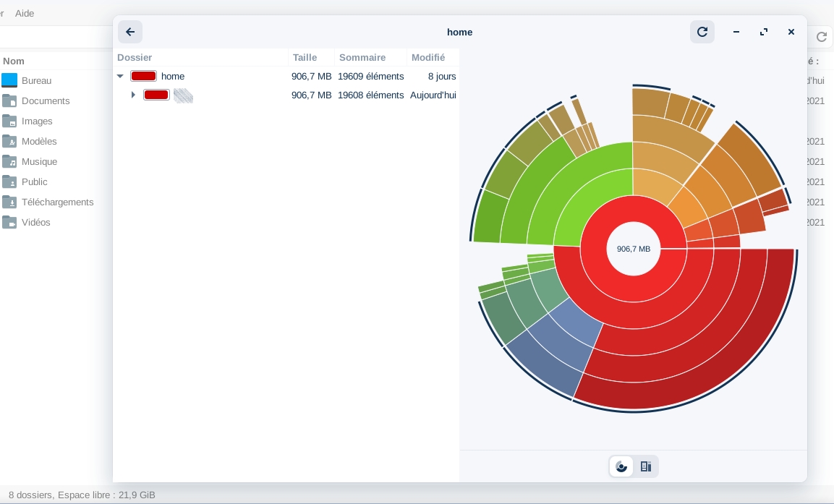The height and width of the screenshot is (504, 834).
Task: Rescan the folder with the reload button
Action: click(702, 32)
